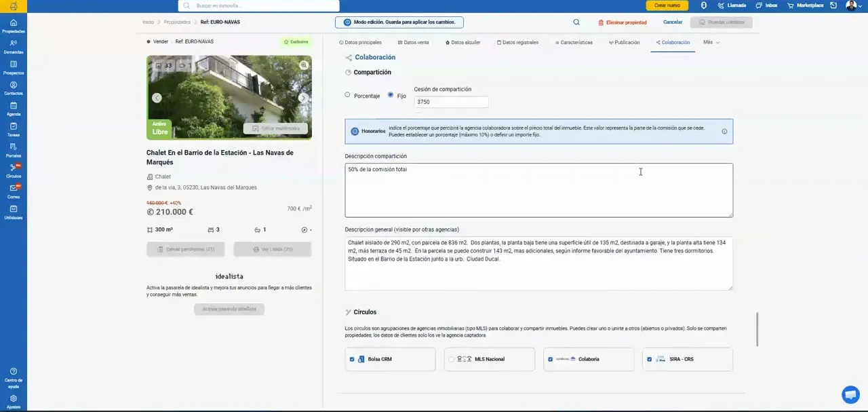Go to Prospectos in sidebar
Image resolution: width=868 pixels, height=412 pixels.
click(x=14, y=68)
